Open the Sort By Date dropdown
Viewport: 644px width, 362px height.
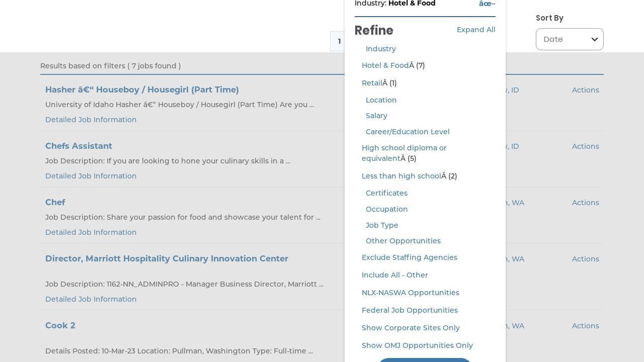570,39
